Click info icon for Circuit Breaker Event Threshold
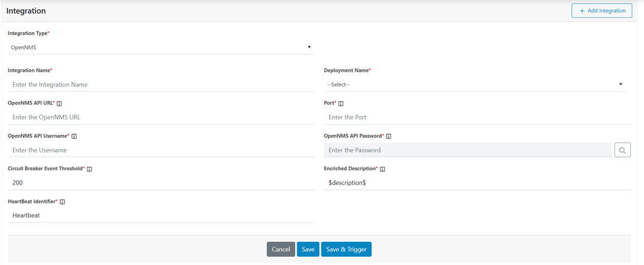 89,169
